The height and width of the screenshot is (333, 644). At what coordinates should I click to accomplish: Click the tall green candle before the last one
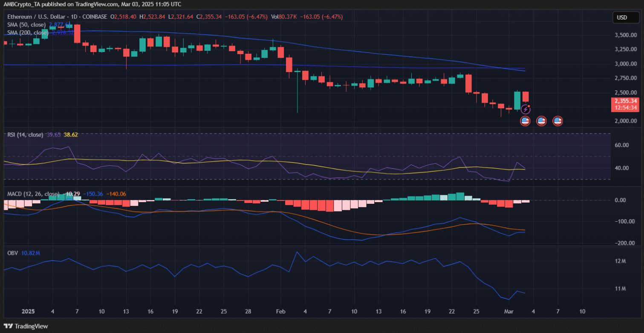click(x=517, y=101)
